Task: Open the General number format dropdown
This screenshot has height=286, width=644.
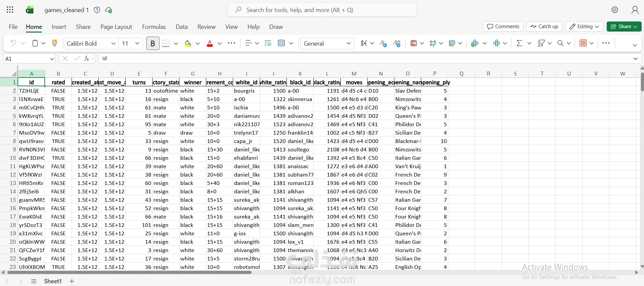Action: tap(327, 43)
